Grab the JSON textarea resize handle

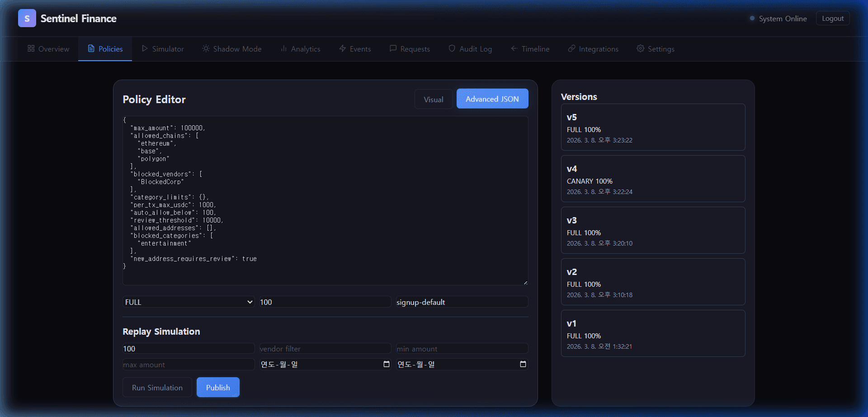coord(525,283)
